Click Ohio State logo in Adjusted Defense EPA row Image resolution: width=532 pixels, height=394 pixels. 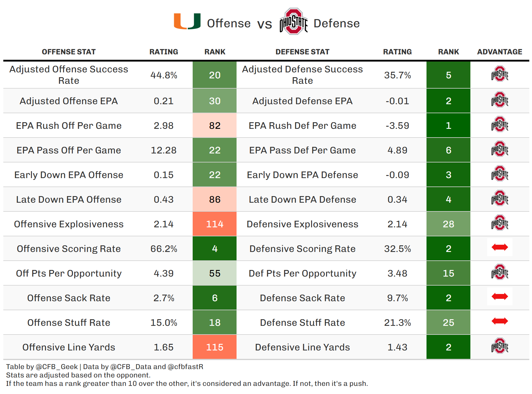(500, 100)
